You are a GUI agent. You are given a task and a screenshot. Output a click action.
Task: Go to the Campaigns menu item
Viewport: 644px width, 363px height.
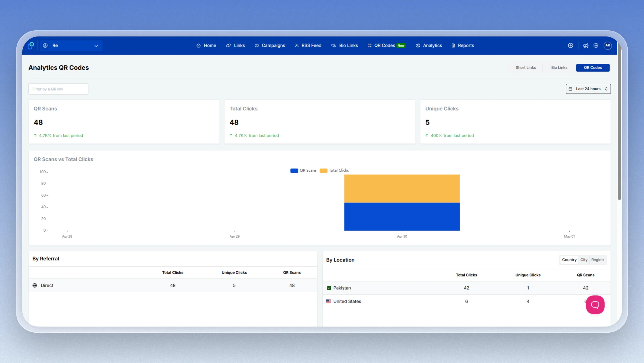[270, 45]
